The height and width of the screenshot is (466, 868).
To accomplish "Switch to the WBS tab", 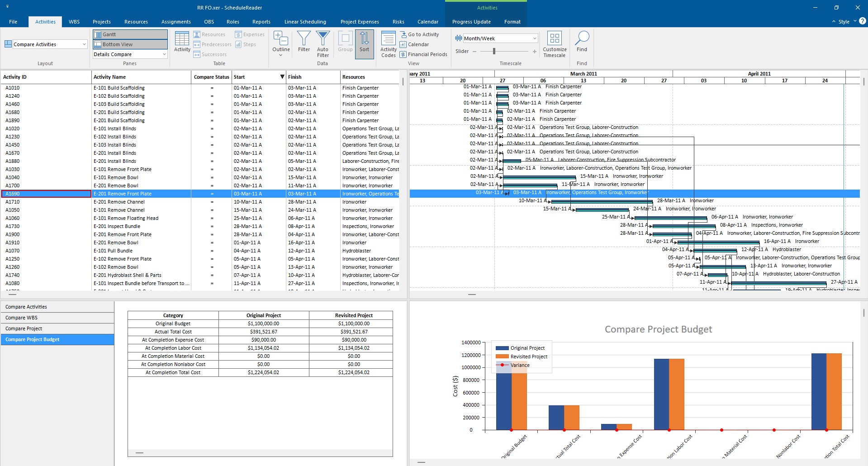I will coord(74,22).
